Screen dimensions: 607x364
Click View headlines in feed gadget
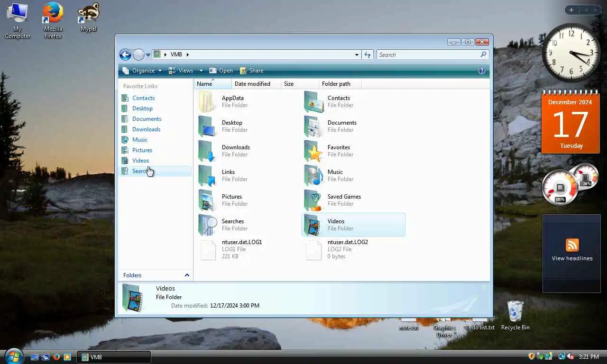tap(572, 258)
